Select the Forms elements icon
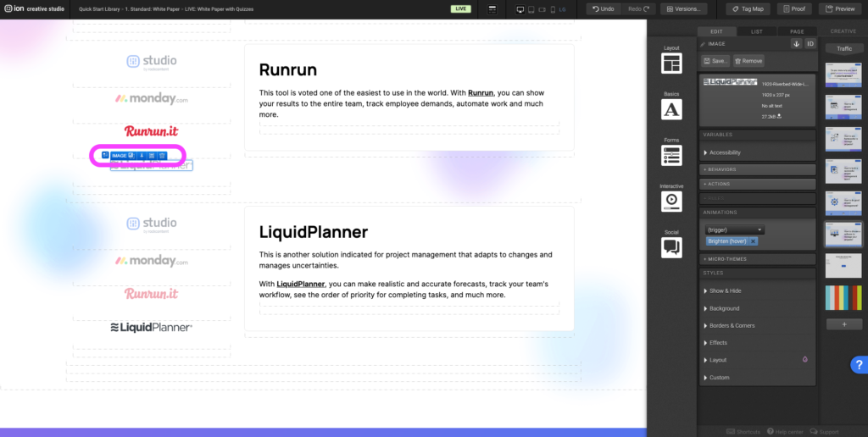Screen dimensions: 868x437 coord(671,155)
